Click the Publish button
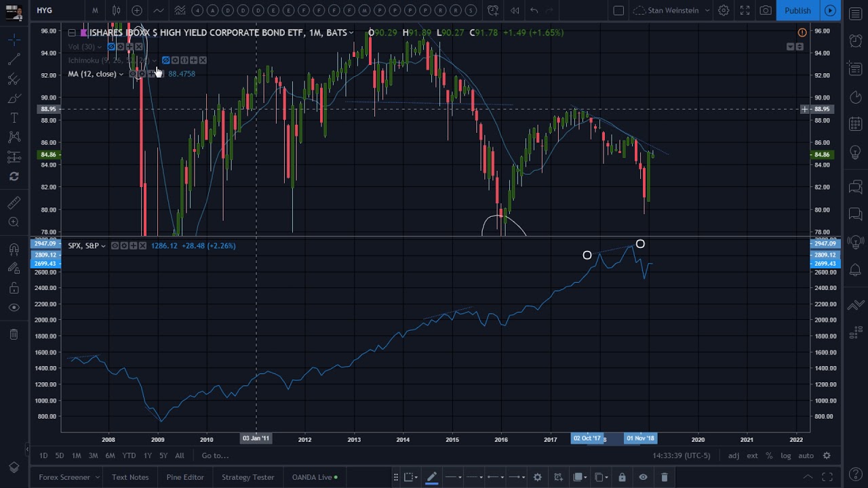The height and width of the screenshot is (488, 868). [x=797, y=10]
